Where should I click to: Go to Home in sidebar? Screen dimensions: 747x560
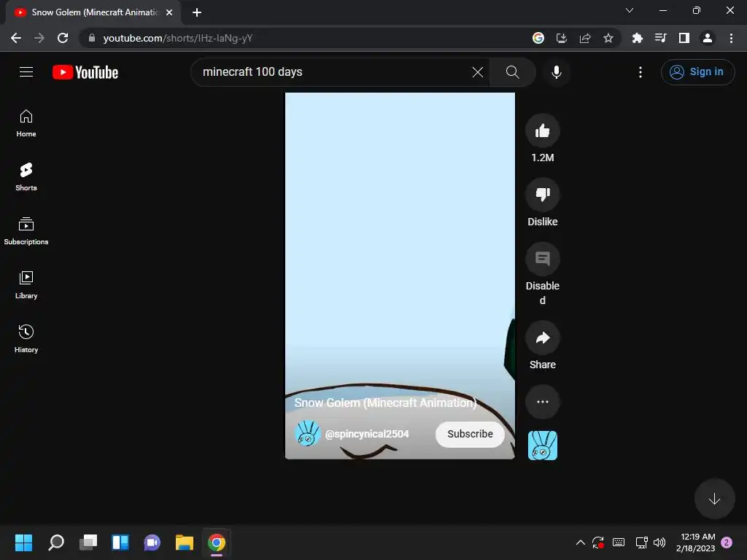click(26, 123)
